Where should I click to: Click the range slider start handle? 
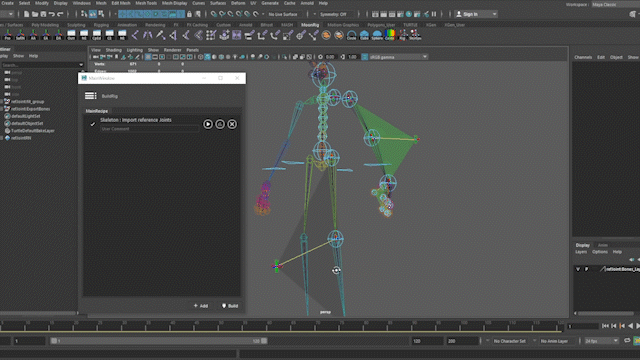click(x=53, y=341)
